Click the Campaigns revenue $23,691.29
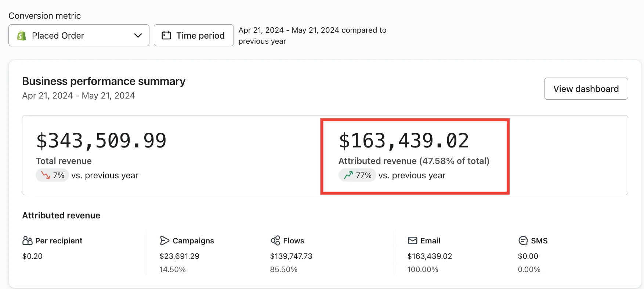644x289 pixels. point(180,256)
